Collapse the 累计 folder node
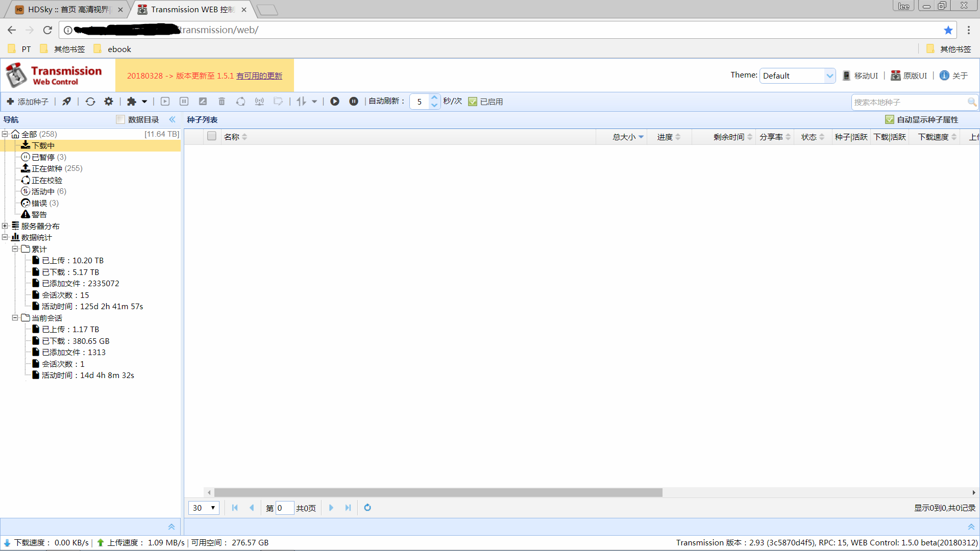The height and width of the screenshot is (551, 980). pyautogui.click(x=15, y=249)
